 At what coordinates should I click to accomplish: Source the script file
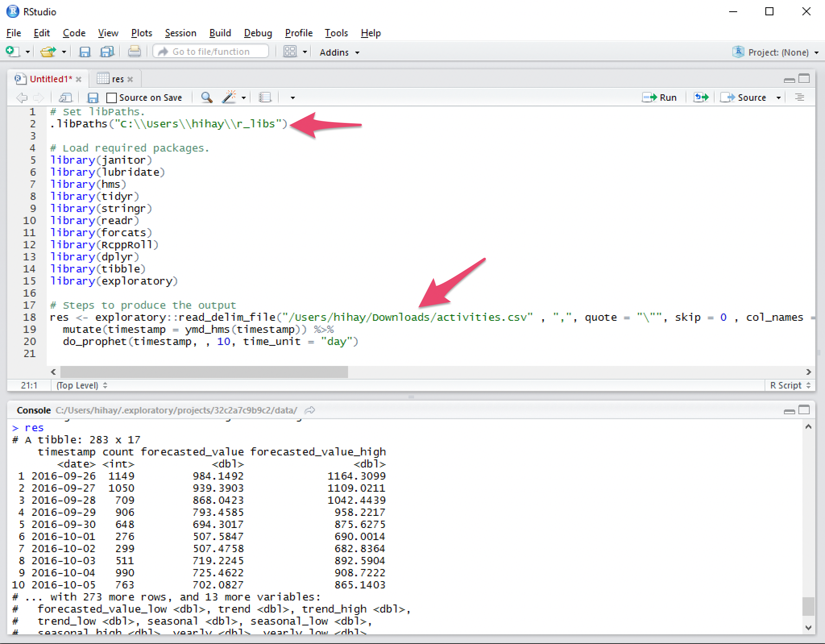coord(743,98)
